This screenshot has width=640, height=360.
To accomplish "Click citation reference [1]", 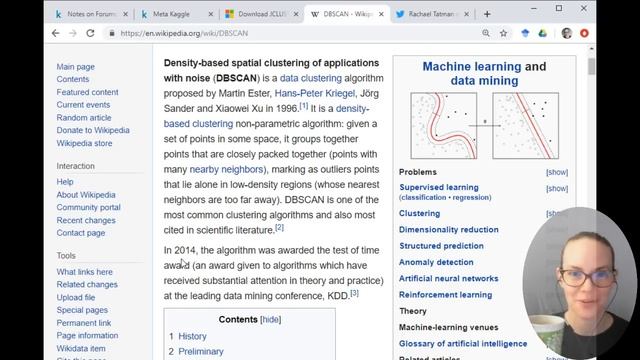I will tap(304, 106).
